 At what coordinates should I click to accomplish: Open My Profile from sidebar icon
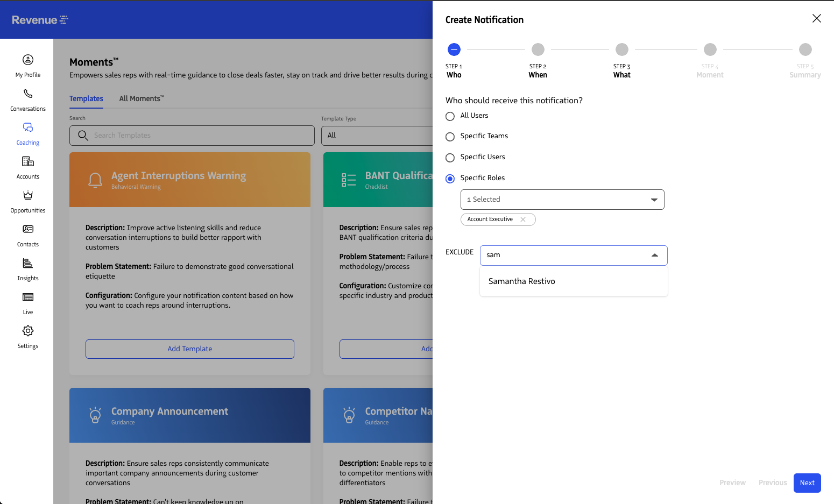click(x=28, y=60)
